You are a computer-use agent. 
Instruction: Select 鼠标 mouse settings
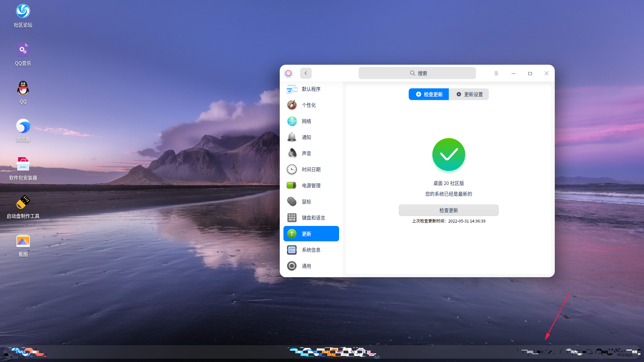[x=306, y=201]
